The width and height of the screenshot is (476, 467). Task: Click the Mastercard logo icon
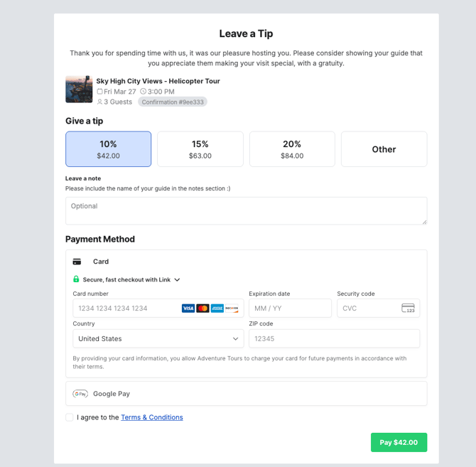pos(202,308)
